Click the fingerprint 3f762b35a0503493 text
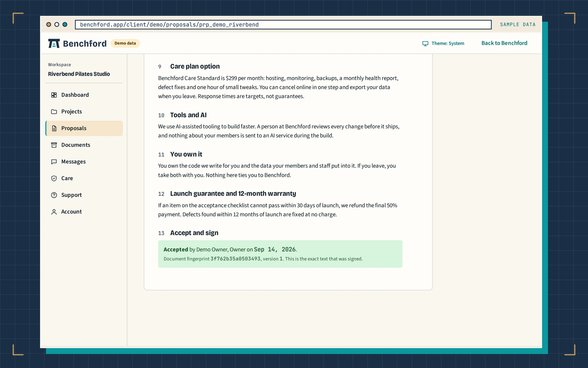This screenshot has width=588, height=368. click(x=235, y=259)
